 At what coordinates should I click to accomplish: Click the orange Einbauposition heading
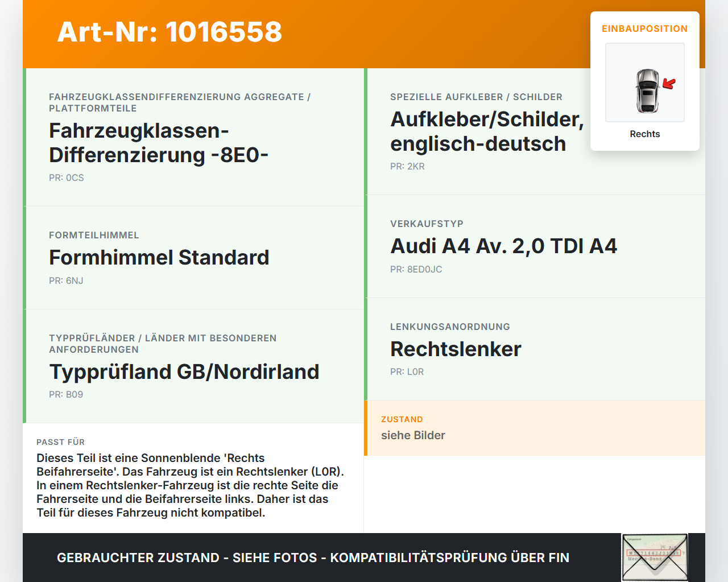coord(645,28)
